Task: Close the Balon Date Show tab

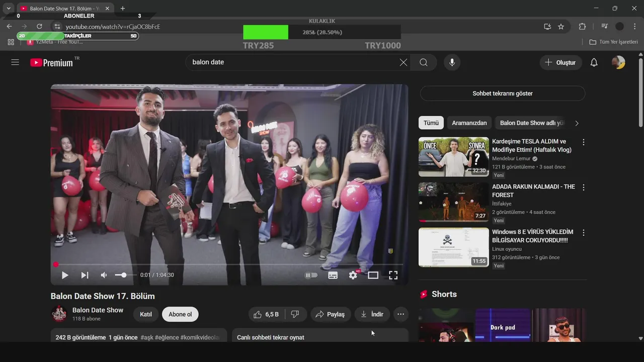Action: point(107,9)
